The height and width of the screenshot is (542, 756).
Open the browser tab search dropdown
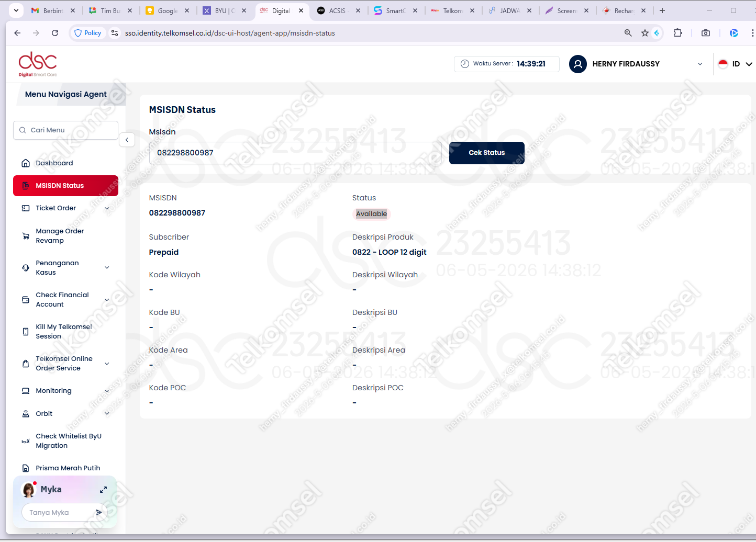(x=16, y=10)
